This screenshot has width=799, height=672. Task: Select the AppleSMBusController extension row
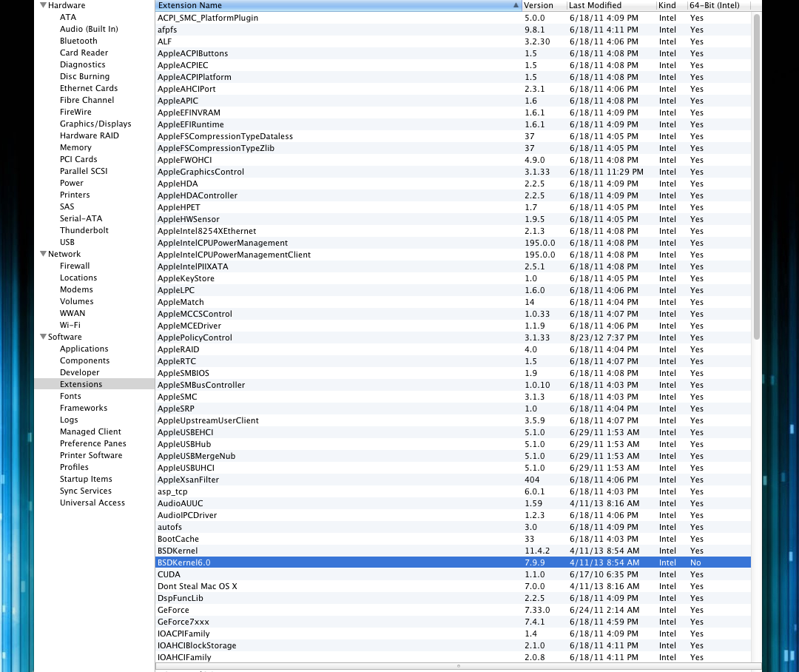pyautogui.click(x=453, y=385)
